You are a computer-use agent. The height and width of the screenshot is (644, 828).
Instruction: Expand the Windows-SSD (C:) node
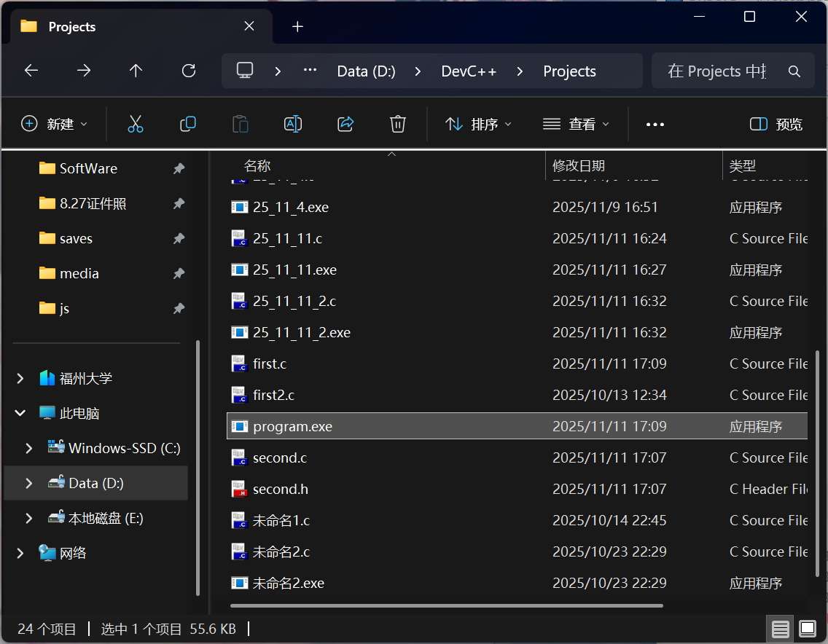29,448
